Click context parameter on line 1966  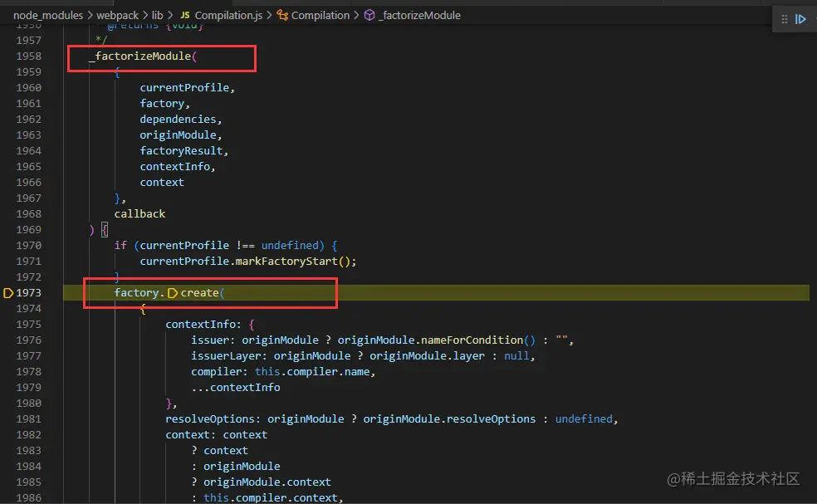(162, 183)
